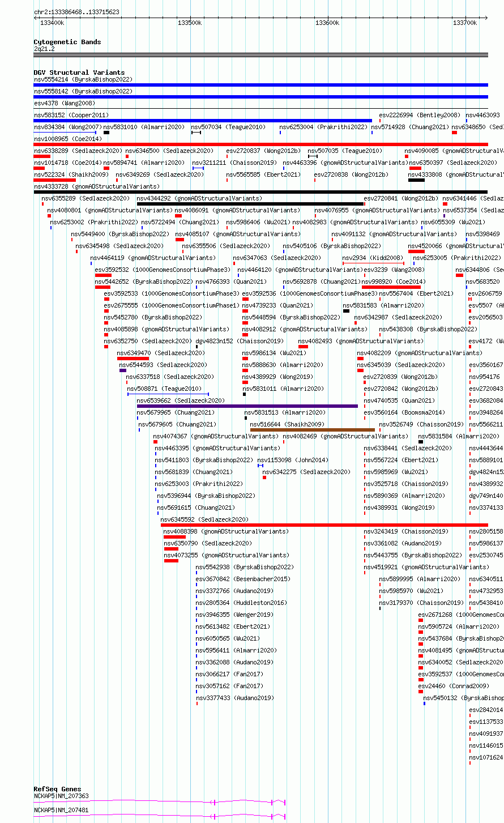Image resolution: width=504 pixels, height=823 pixels.
Task: Open nsv5565585 (Ebert2021) variant
Action: (263, 174)
